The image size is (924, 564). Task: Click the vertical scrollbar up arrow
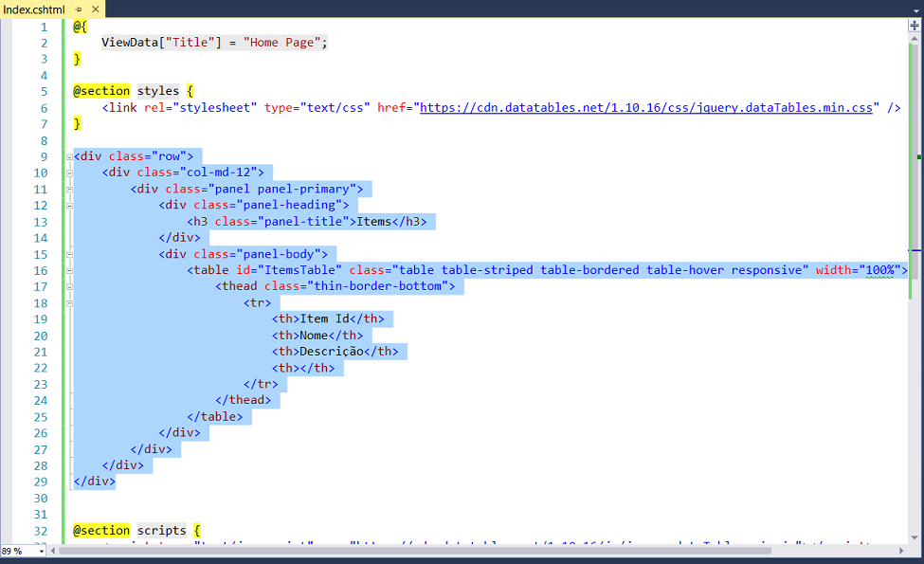pyautogui.click(x=914, y=39)
